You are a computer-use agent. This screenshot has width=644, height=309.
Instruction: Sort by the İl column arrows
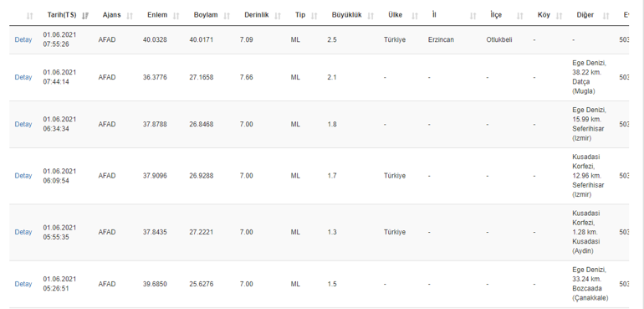pos(473,16)
